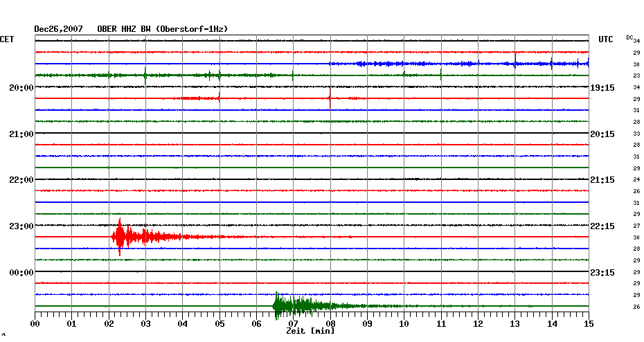This screenshot has width=644, height=342.
Task: Click minute-axis tick label 01
Action: pos(72,324)
